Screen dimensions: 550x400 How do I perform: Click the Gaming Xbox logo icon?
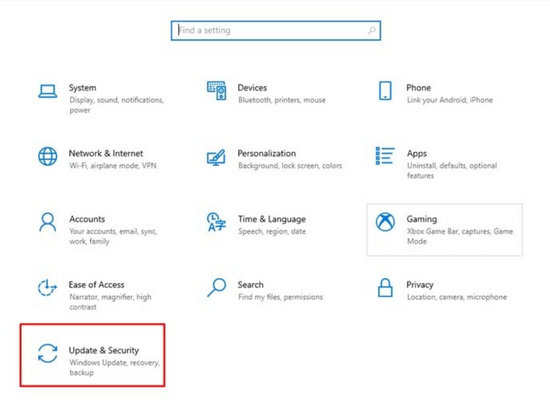(x=385, y=222)
